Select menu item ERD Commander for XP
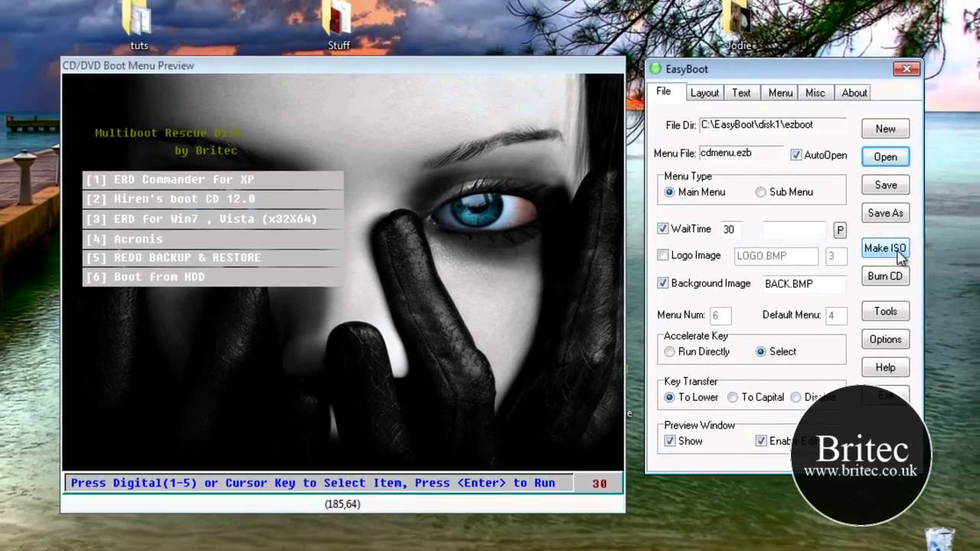Viewport: 980px width, 551px height. tap(213, 180)
